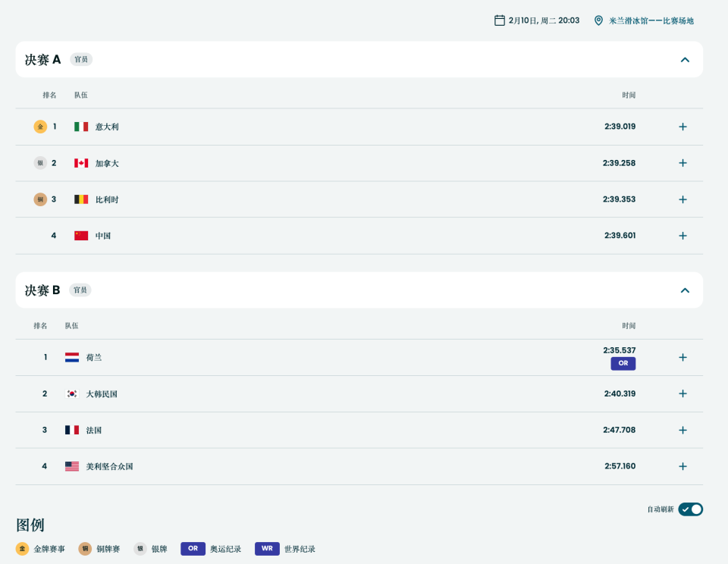Click the United States flag icon
Screen dimensions: 728x564
point(72,466)
